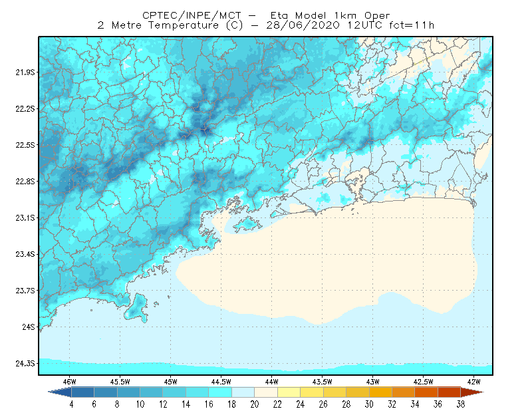Click the 21.9S latitude axis label
Screen dimensions: 532x411
click(x=25, y=72)
